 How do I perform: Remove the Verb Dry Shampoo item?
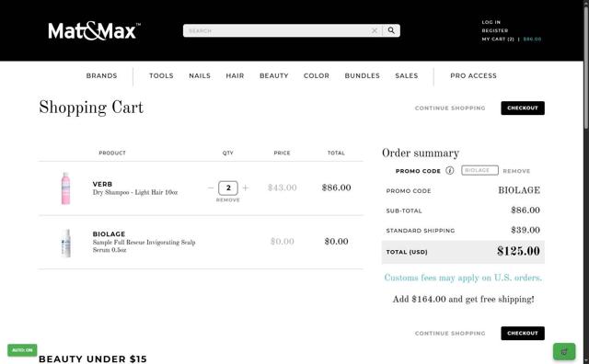coord(228,200)
